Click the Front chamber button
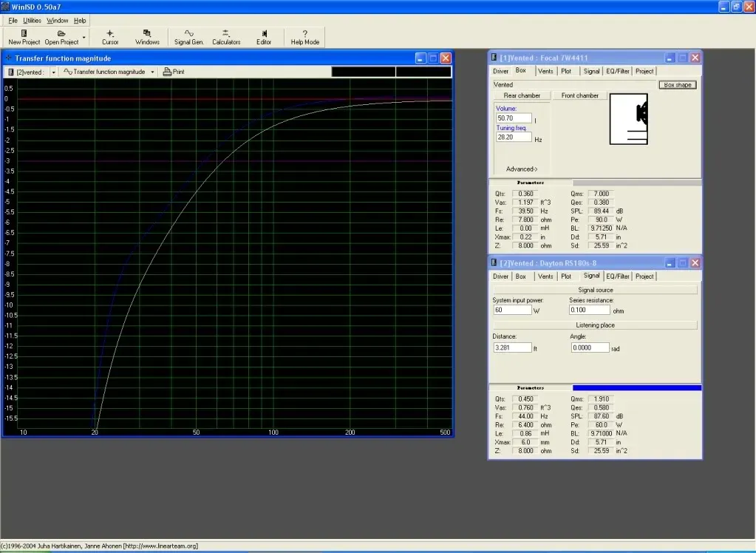 (x=579, y=95)
